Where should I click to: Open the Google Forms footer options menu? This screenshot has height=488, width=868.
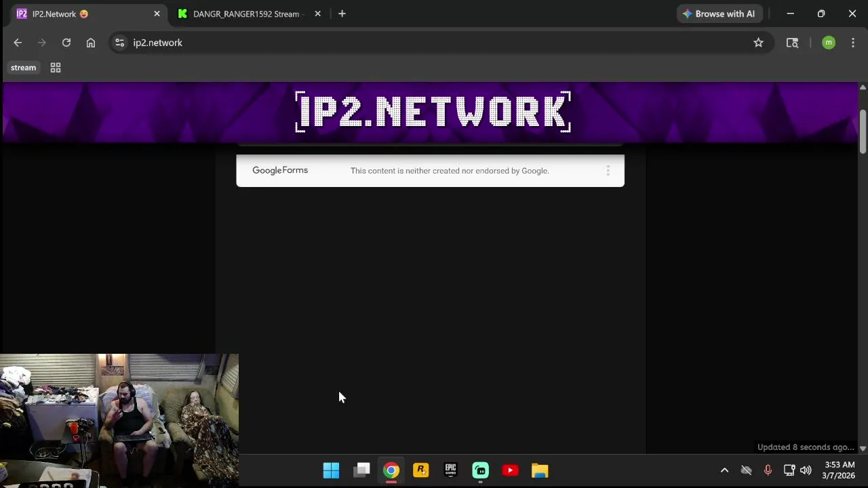(608, 171)
